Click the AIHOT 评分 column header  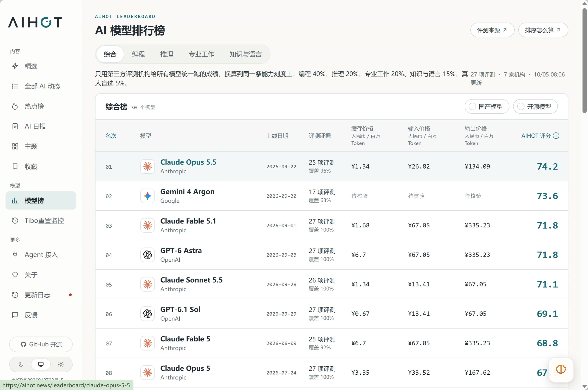[x=536, y=136]
